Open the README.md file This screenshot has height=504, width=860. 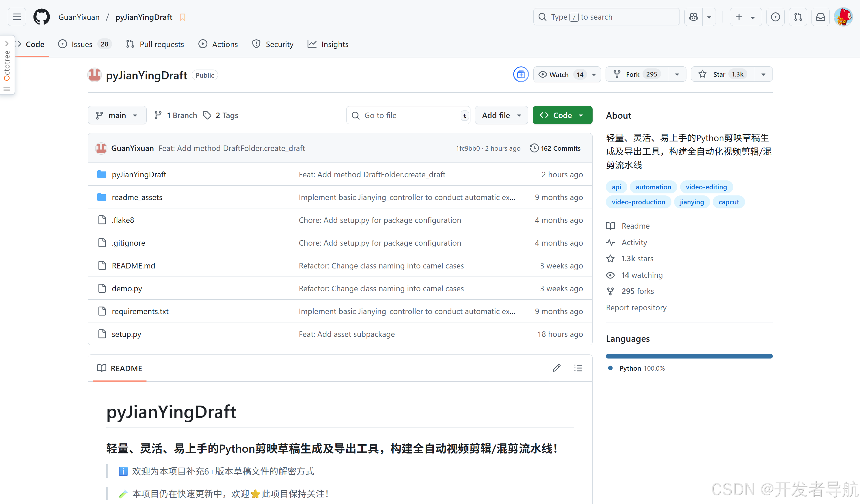pyautogui.click(x=133, y=266)
